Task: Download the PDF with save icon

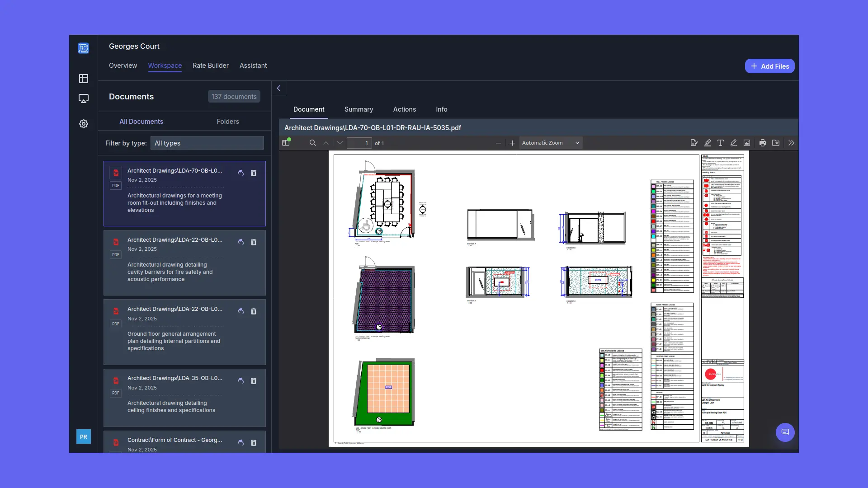Action: pyautogui.click(x=776, y=143)
